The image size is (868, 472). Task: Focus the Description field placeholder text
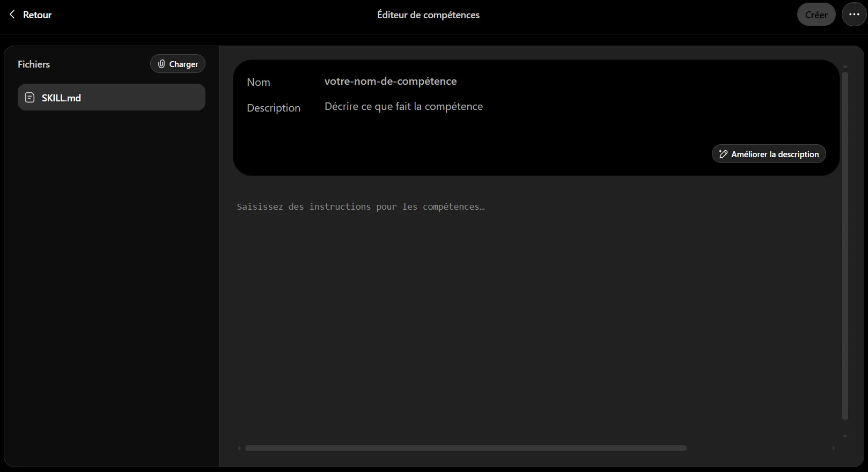(403, 106)
